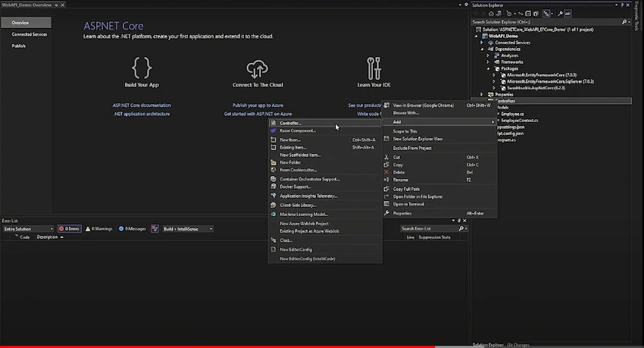Select the Publish sidebar tab
644x348 pixels.
click(26, 46)
